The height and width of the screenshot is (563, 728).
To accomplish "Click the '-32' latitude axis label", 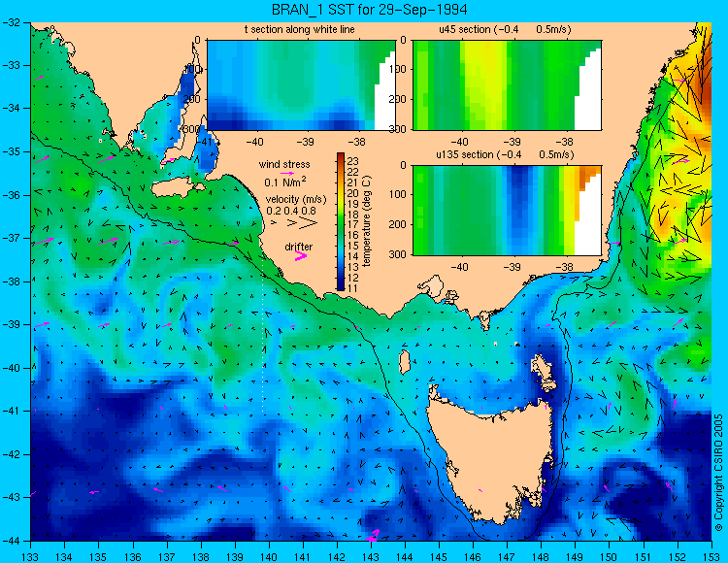I will [12, 22].
